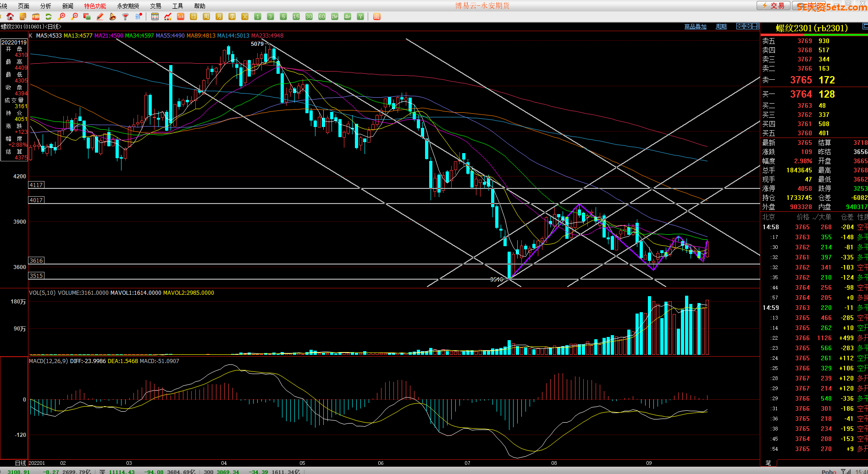Select the 30-minute period icon
Screen dimensions: 868x474
(x=309, y=17)
